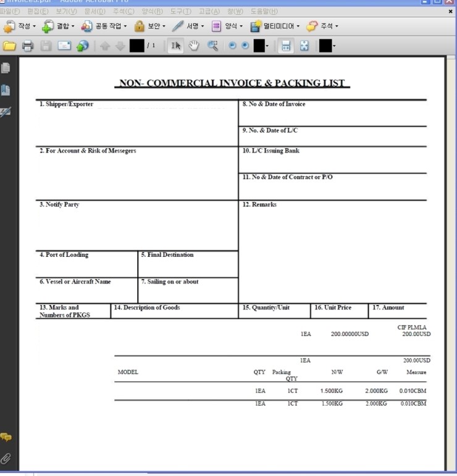Click the '12. Remarks' field label
This screenshot has width=457, height=476.
pyautogui.click(x=259, y=204)
